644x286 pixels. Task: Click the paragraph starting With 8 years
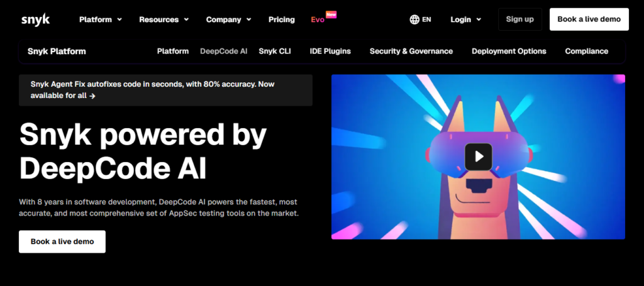[x=158, y=208]
